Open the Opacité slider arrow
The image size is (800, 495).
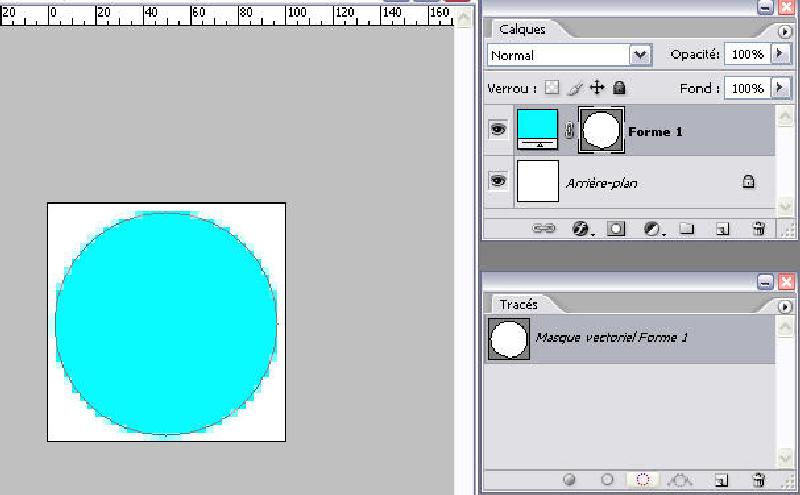click(x=780, y=54)
